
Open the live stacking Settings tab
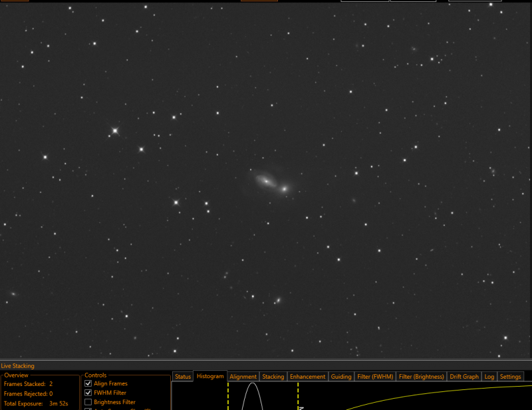(x=510, y=376)
